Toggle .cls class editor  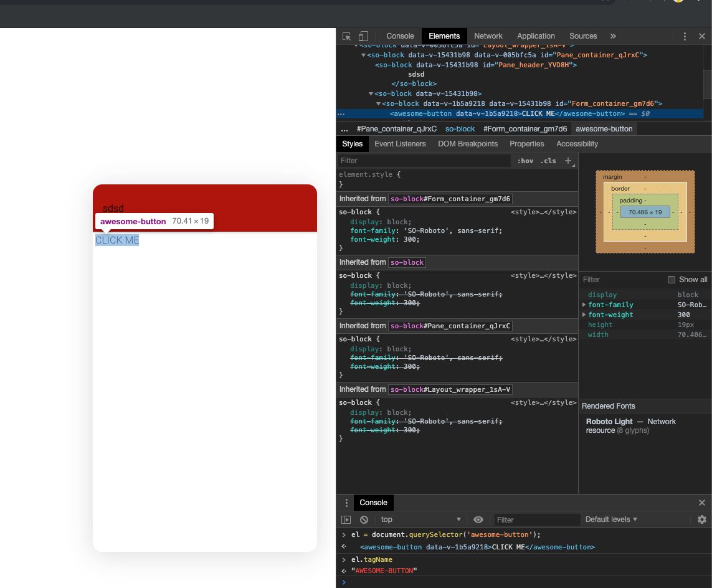pos(548,161)
